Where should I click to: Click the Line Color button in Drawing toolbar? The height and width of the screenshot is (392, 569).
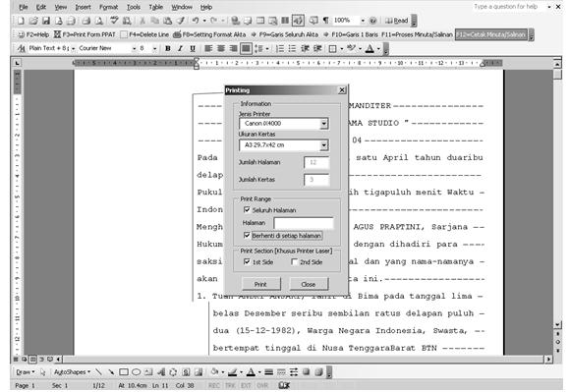click(x=232, y=372)
